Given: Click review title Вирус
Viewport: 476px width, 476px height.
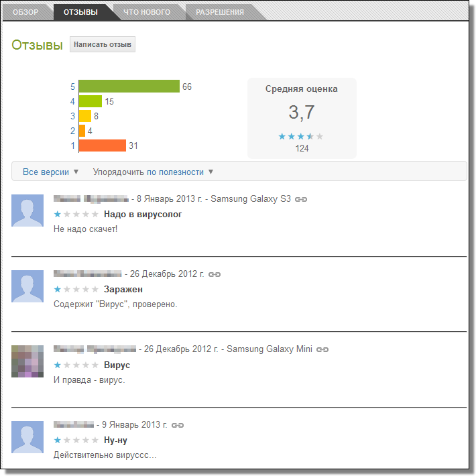Looking at the screenshot, I should coord(117,365).
